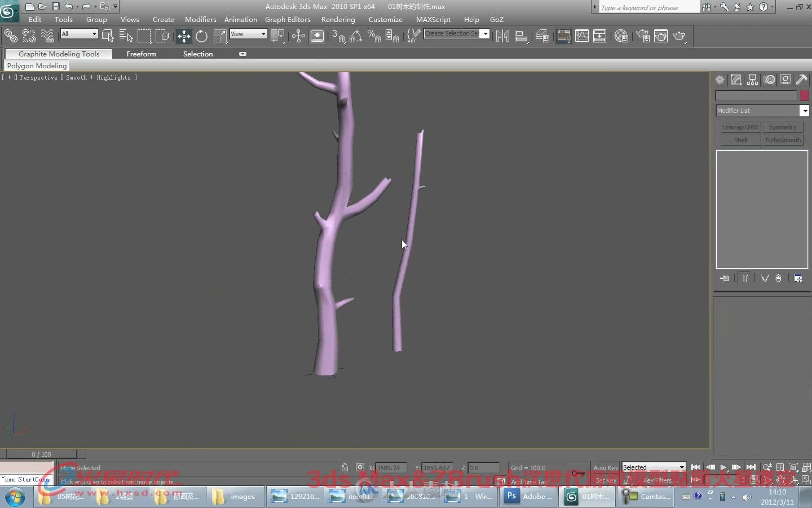Click the TurboSmooth modifier button
Image resolution: width=812 pixels, height=508 pixels.
[783, 140]
